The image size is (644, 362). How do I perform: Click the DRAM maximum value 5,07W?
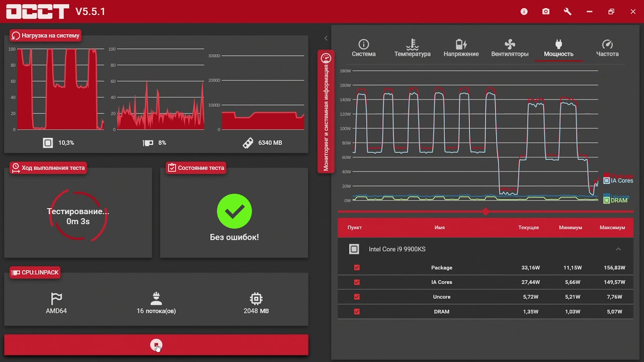[614, 311]
